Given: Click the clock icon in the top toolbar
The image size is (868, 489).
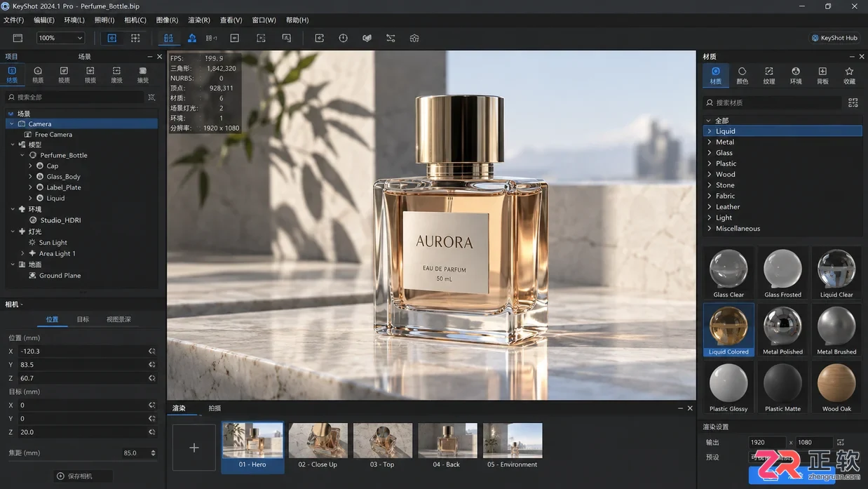Looking at the screenshot, I should (x=343, y=38).
